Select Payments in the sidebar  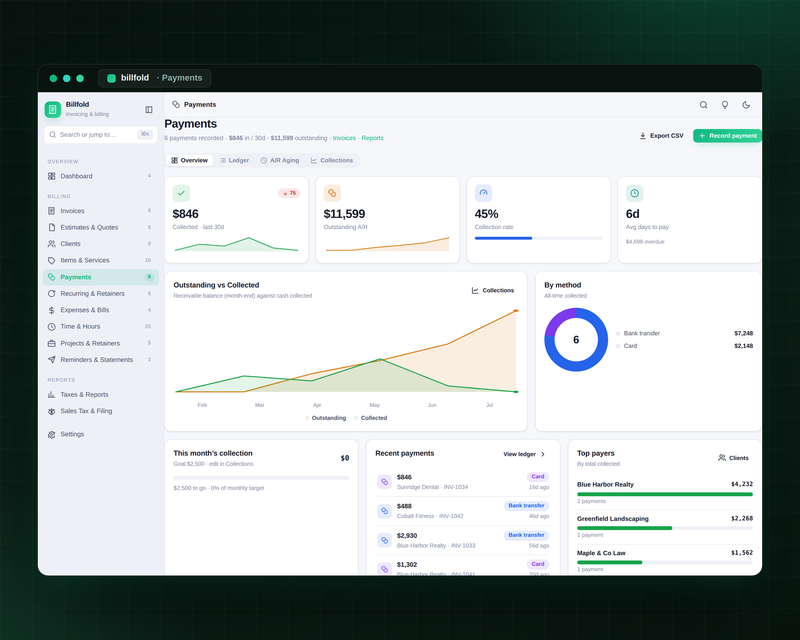point(101,277)
